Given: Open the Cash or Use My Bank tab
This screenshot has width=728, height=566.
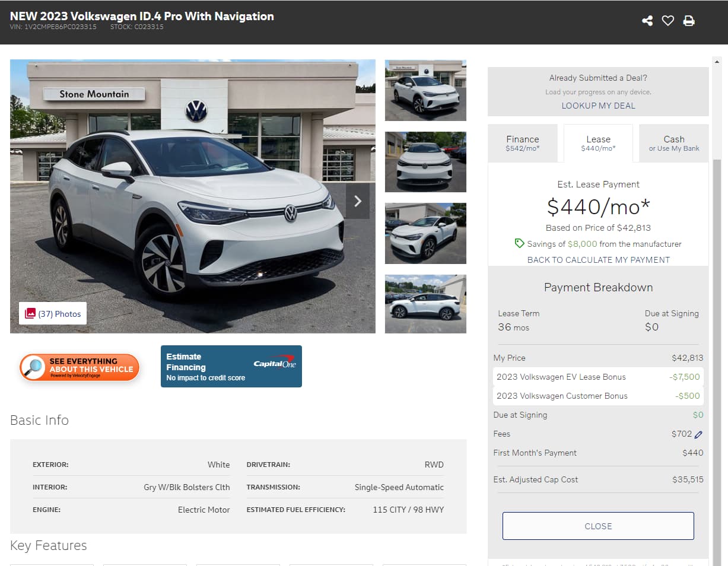Looking at the screenshot, I should [674, 143].
